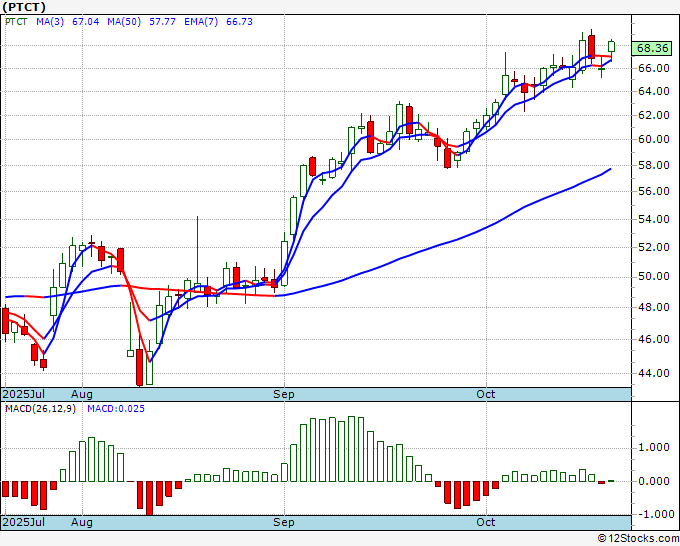
Task: Click the EMA(7) value 66.73
Action: click(x=239, y=22)
